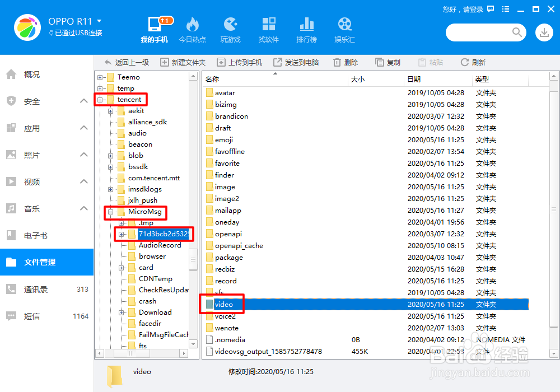
Task: Open the main menu list icon
Action: tap(505, 10)
